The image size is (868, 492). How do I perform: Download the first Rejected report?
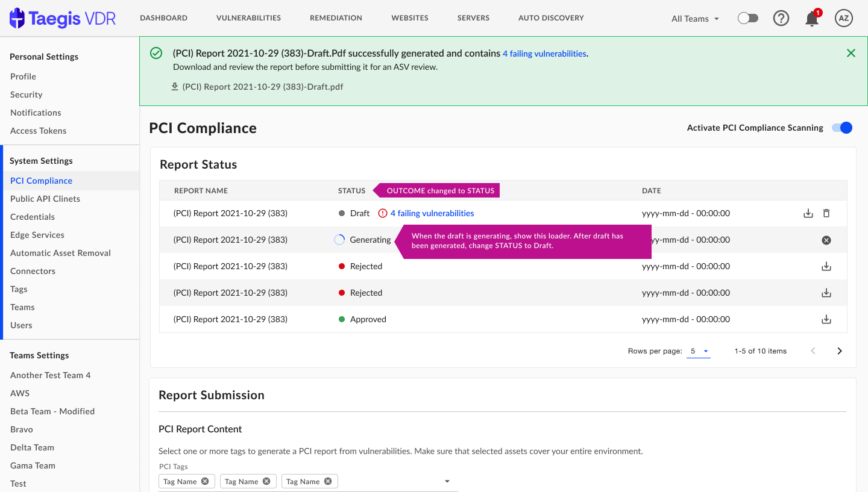click(x=826, y=266)
